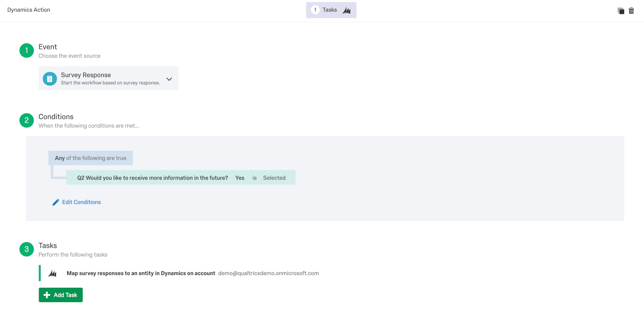Image resolution: width=644 pixels, height=322 pixels.
Task: Click the demo@qualtricsdemo.onmicrosoft.com account text
Action: pyautogui.click(x=269, y=273)
